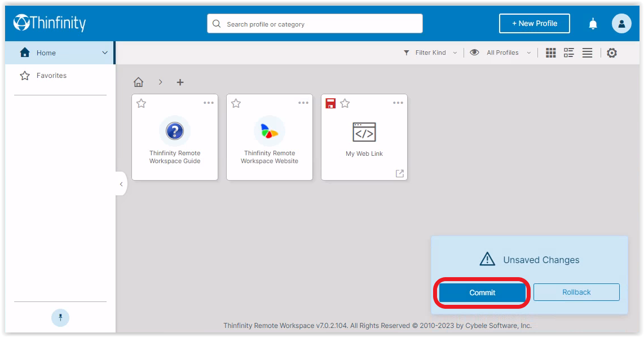The width and height of the screenshot is (644, 337).
Task: Click the code window icon of My Web Link
Action: (364, 132)
